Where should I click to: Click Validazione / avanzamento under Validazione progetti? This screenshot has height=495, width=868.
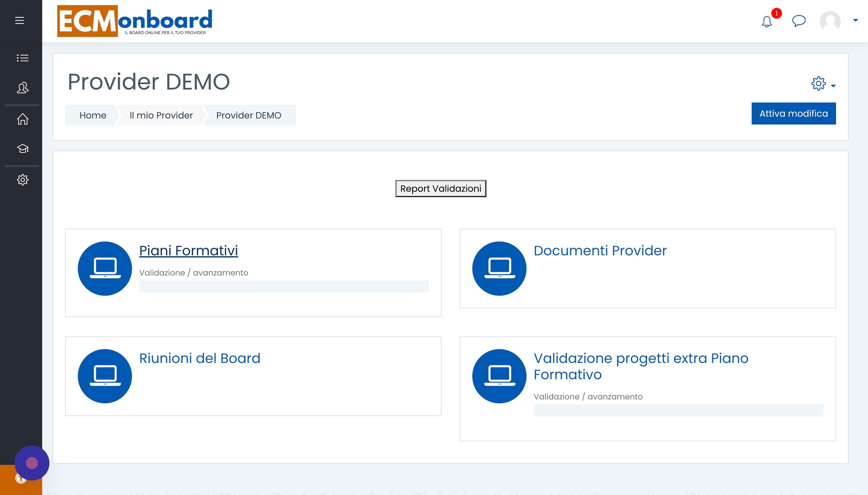pyautogui.click(x=588, y=397)
